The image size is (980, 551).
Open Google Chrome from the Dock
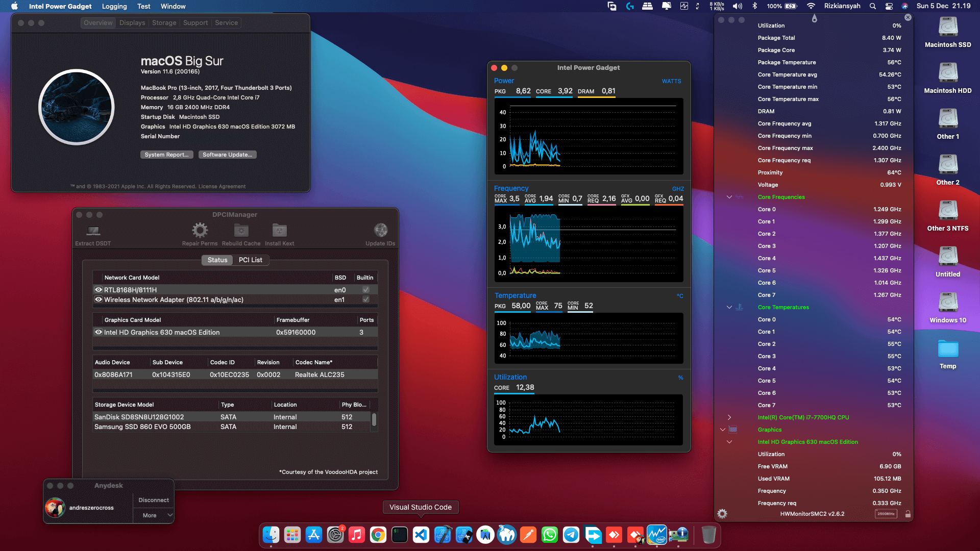point(378,535)
